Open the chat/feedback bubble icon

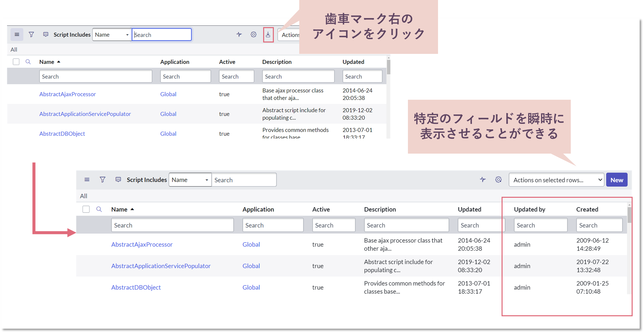[x=45, y=34]
